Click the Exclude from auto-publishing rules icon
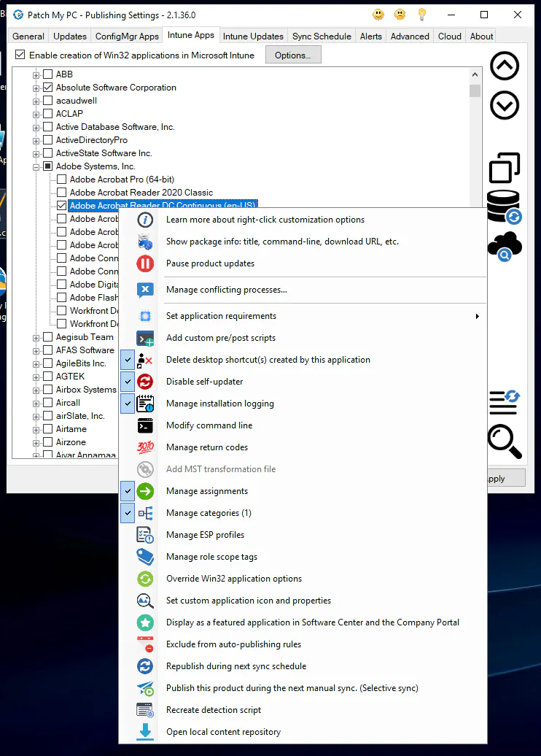Viewport: 541px width, 756px height. tap(145, 644)
